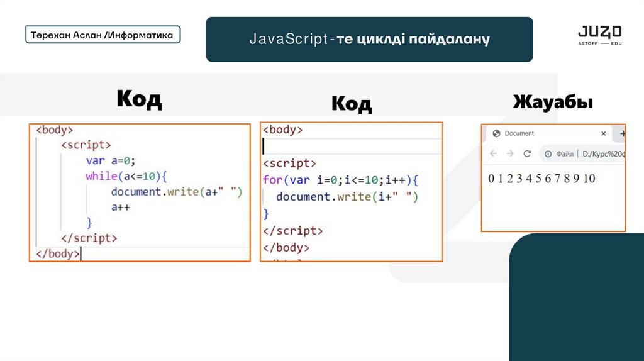Click the browser forward arrow
This screenshot has height=361, width=644.
(510, 153)
